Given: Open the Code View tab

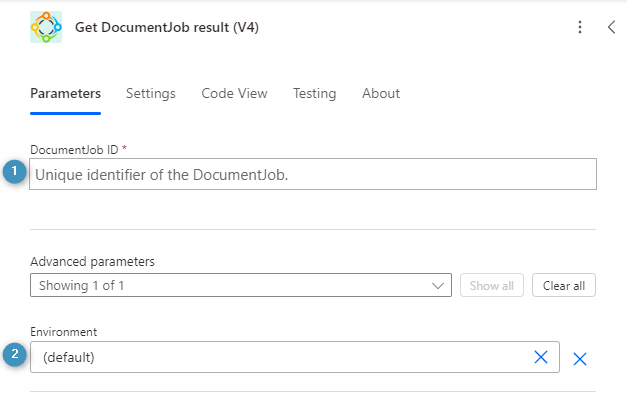Looking at the screenshot, I should pos(234,94).
